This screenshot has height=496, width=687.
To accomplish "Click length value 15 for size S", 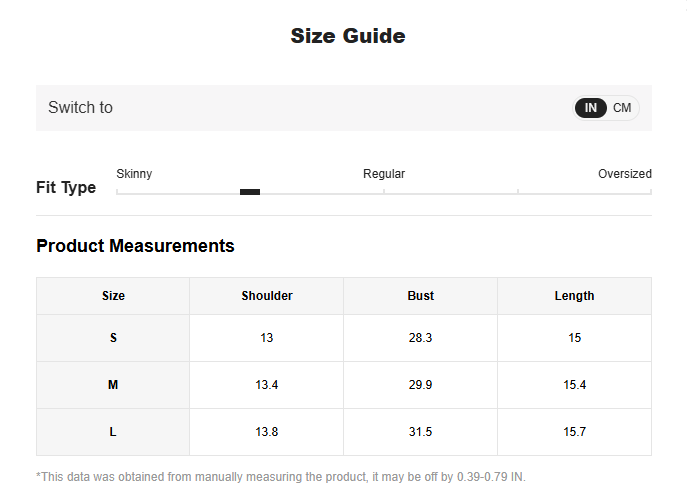I will click(x=574, y=338).
